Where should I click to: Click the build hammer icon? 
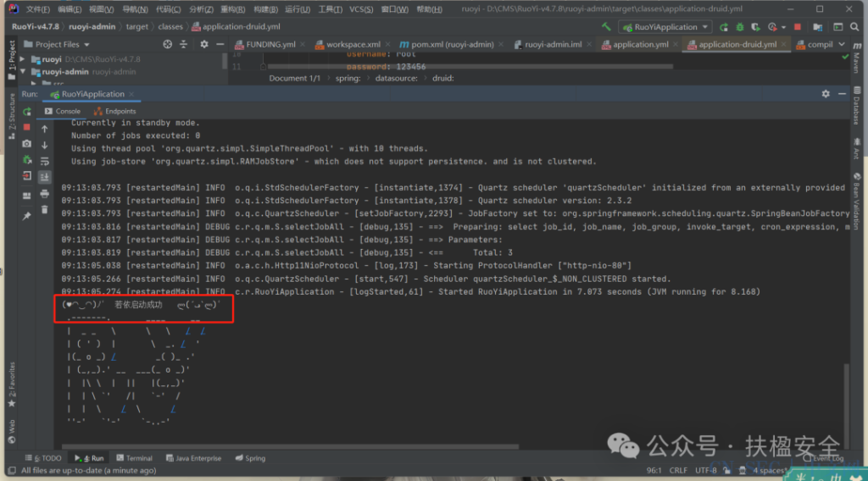[x=606, y=26]
